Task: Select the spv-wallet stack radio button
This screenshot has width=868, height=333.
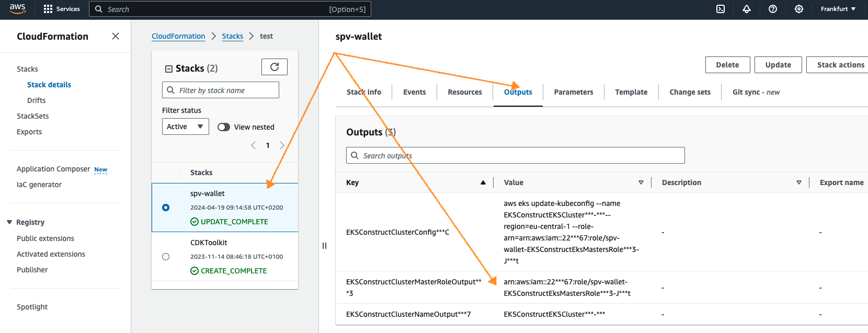Action: [166, 208]
